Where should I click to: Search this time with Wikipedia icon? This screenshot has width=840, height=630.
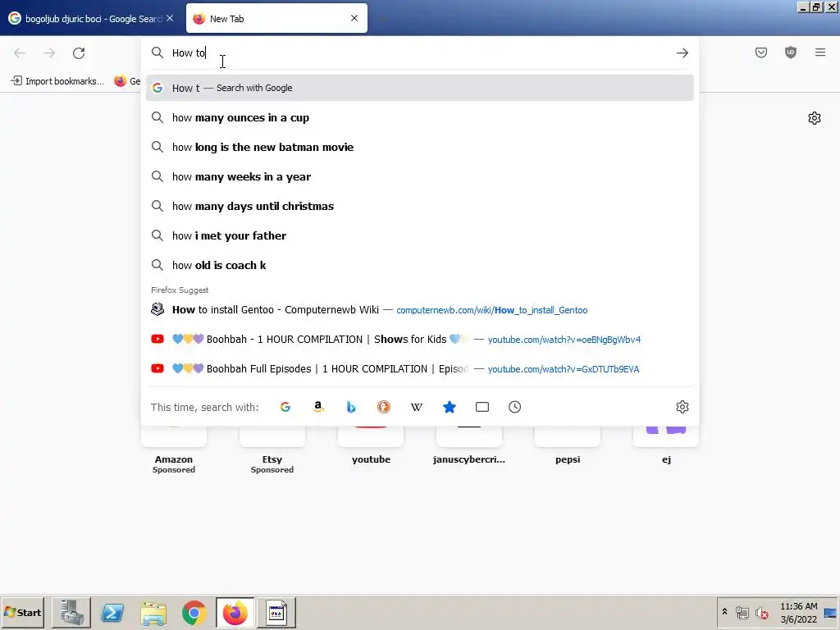(x=416, y=407)
